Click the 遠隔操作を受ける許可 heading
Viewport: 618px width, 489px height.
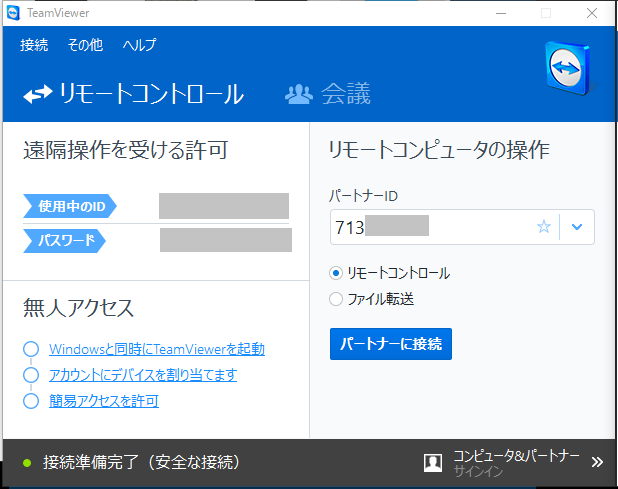coord(126,150)
